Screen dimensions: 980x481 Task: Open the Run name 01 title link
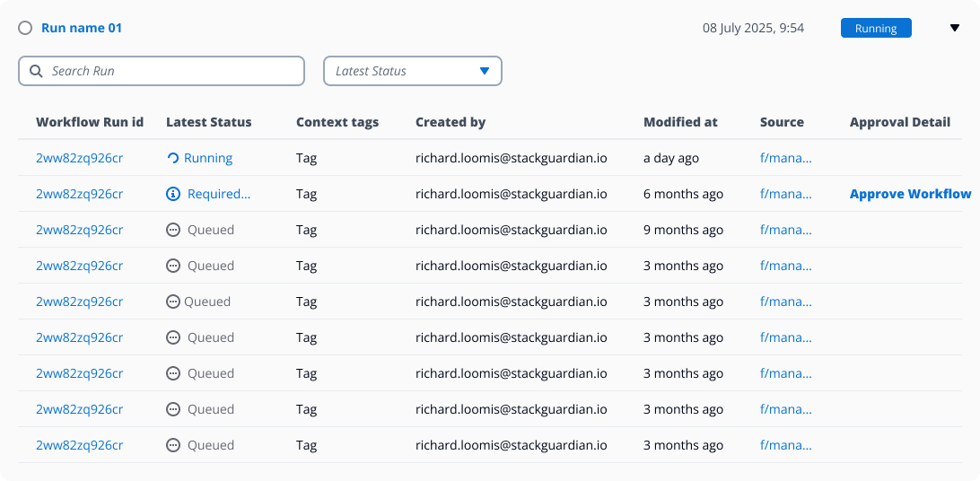82,28
